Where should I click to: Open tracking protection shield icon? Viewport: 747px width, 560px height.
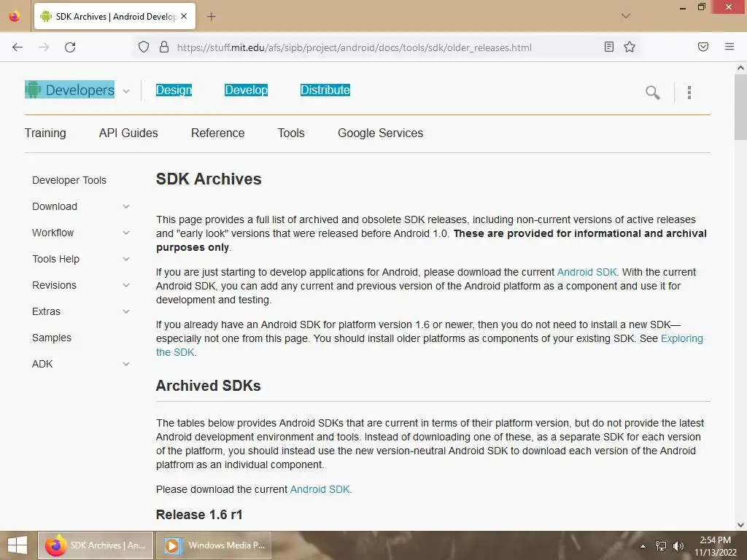click(144, 47)
